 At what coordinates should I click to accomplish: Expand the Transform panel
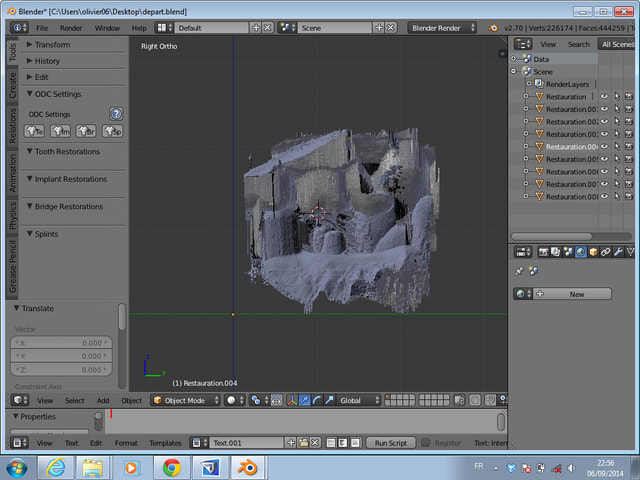pyautogui.click(x=51, y=45)
